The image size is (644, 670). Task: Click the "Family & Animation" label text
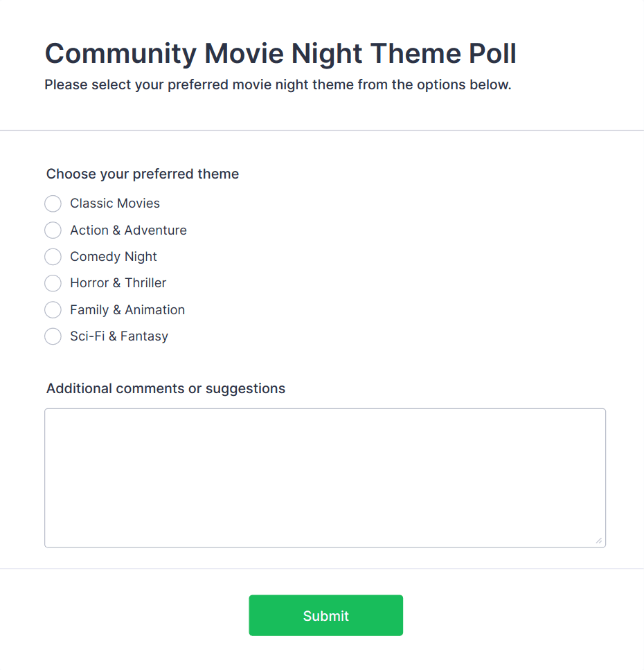coord(127,309)
